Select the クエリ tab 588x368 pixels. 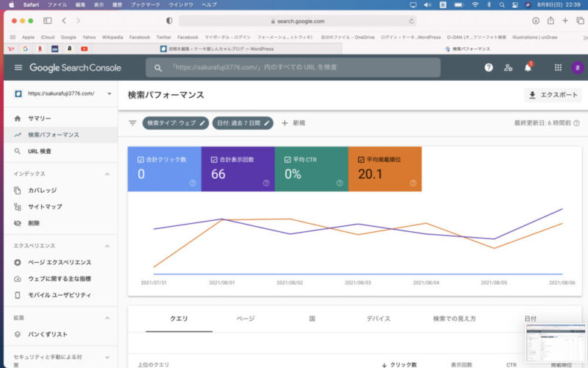179,319
